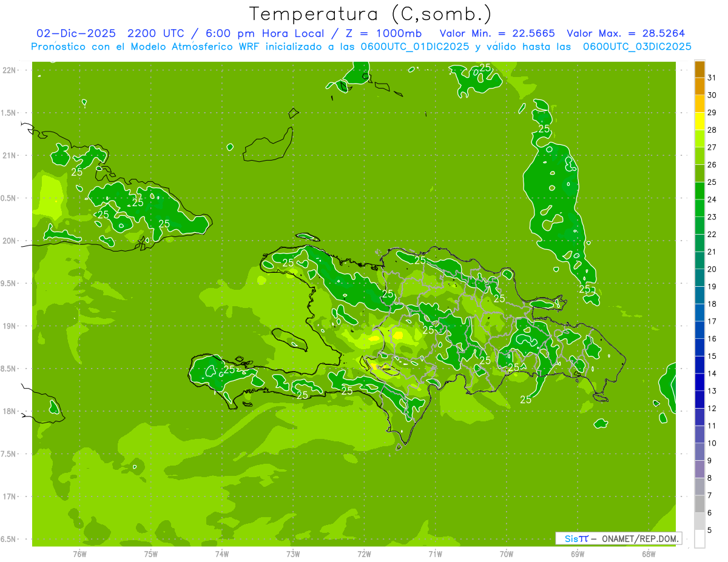
Task: Click the "15" color scale label
Action: tap(712, 356)
